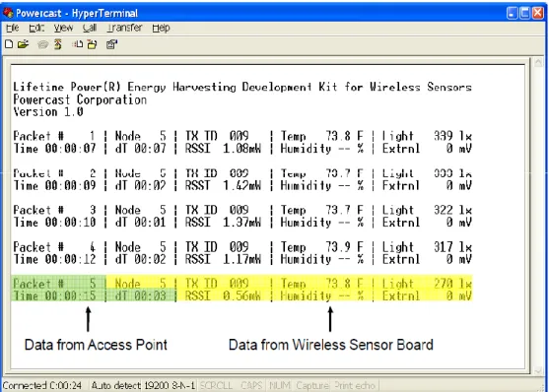Click highlighted 'Time 00:00:15' text
Viewport: 549px width, 392px height.
pos(54,295)
